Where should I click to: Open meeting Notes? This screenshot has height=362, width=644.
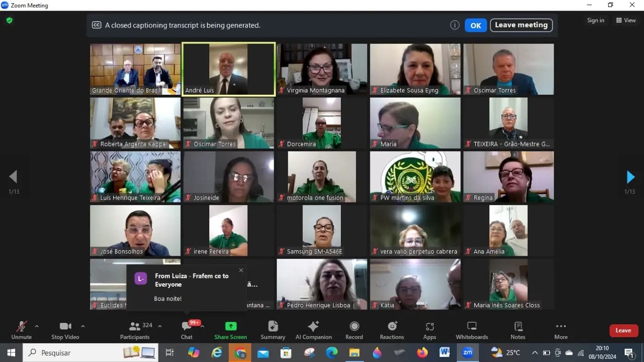click(518, 330)
